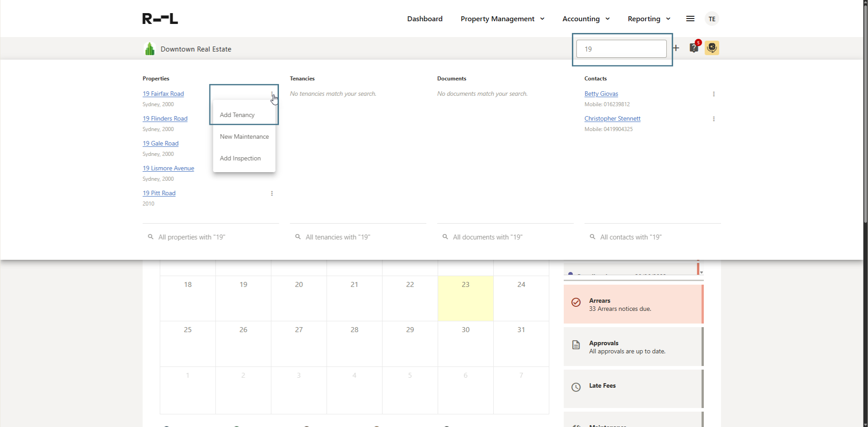Open the Christopher Stennett contact link
This screenshot has height=427, width=868.
612,118
